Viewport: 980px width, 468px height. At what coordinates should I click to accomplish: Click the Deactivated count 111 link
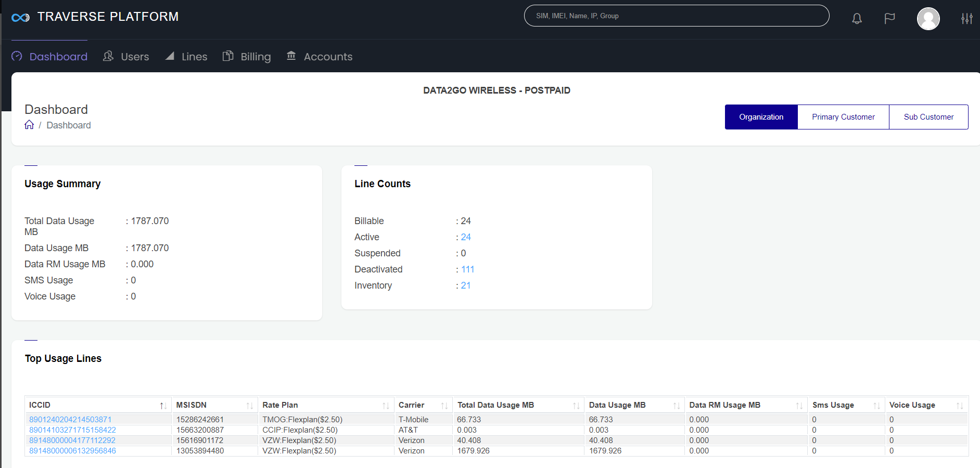coord(467,269)
